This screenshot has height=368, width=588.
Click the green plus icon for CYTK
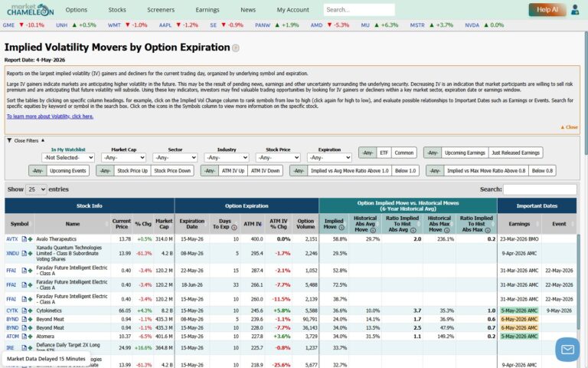[30, 310]
